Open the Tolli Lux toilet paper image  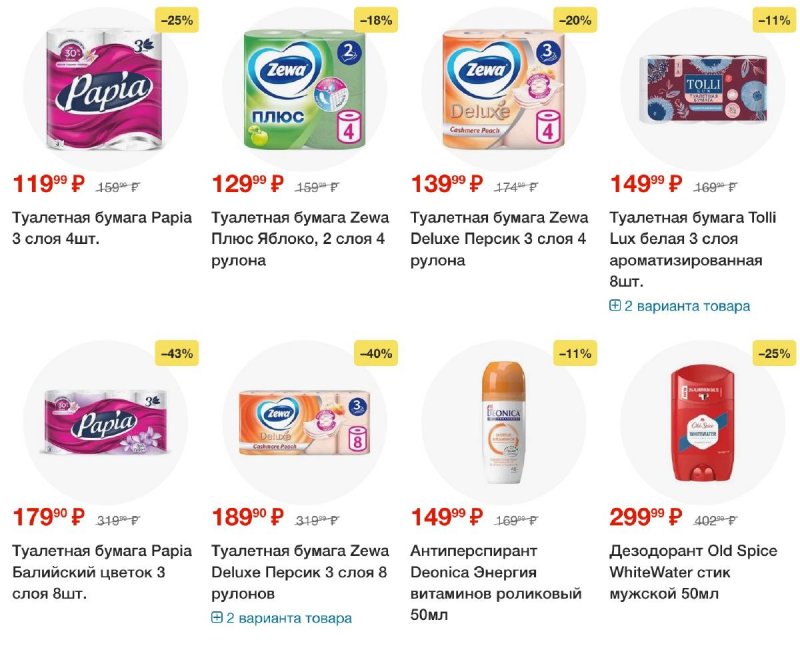[703, 90]
